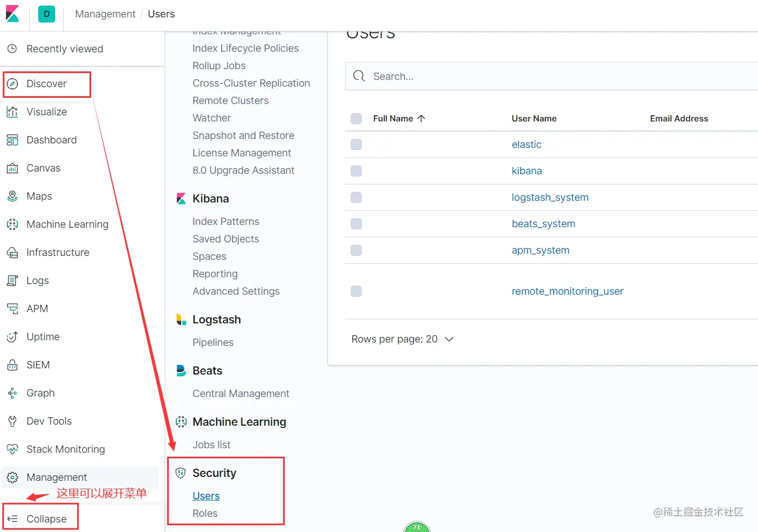Click the SIEM lock icon
The height and width of the screenshot is (532, 758).
pos(12,365)
